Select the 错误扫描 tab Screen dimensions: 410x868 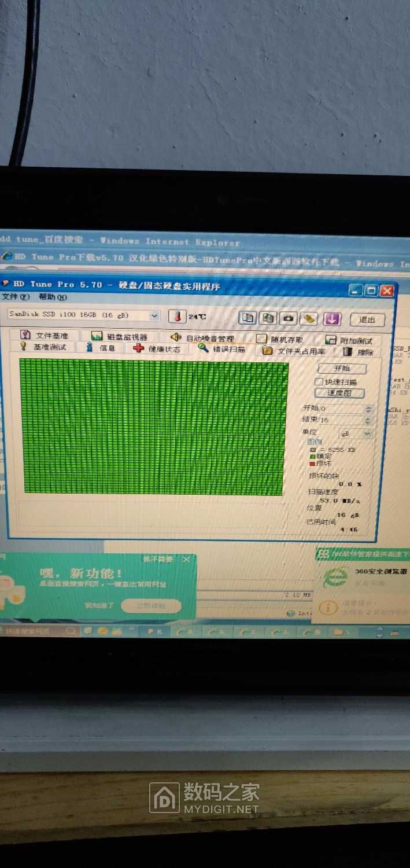tap(222, 350)
